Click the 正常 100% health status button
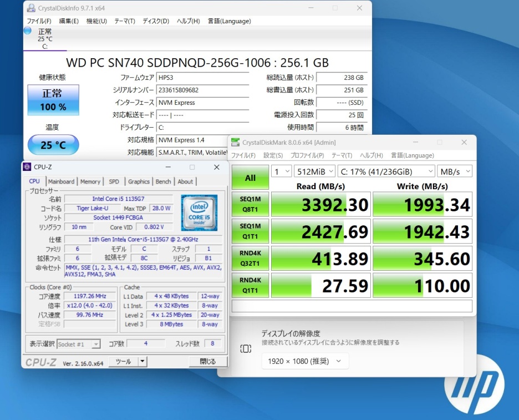 click(x=53, y=100)
